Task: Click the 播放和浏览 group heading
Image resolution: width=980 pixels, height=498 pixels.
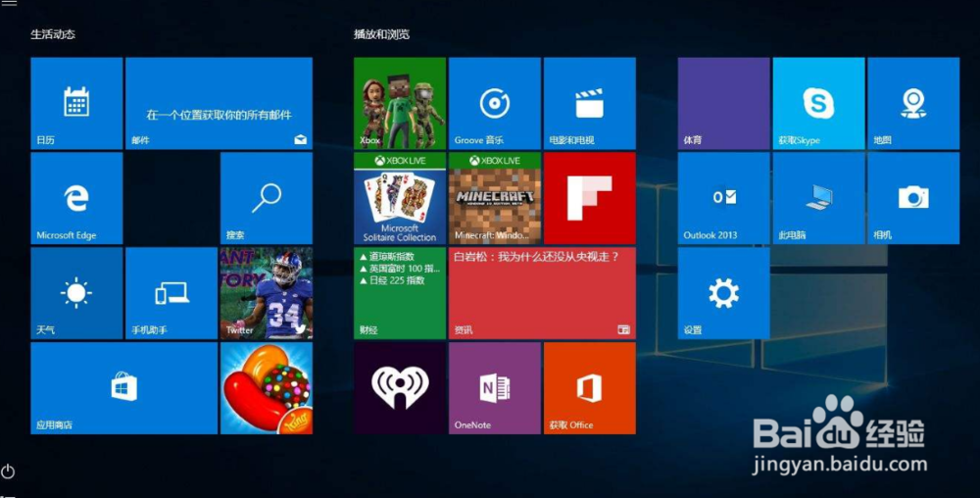Action: click(x=382, y=34)
